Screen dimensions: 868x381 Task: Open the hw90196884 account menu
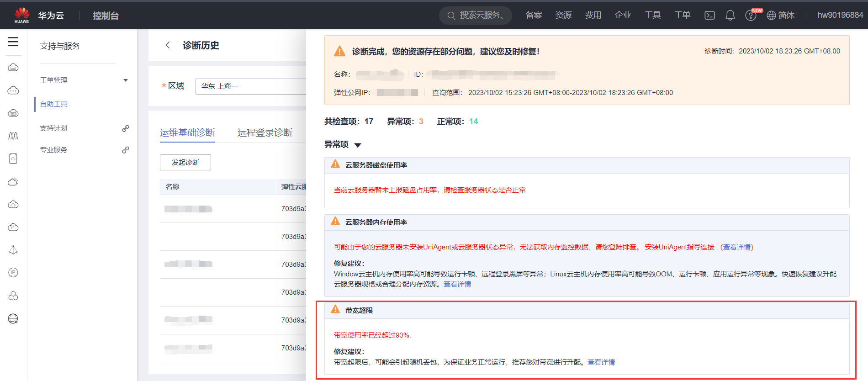840,15
